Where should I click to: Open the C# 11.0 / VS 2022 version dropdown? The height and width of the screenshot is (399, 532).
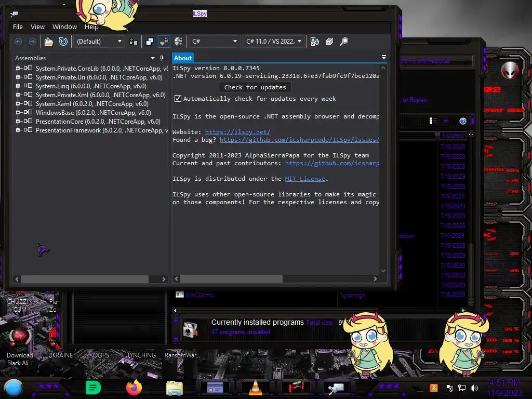point(274,42)
